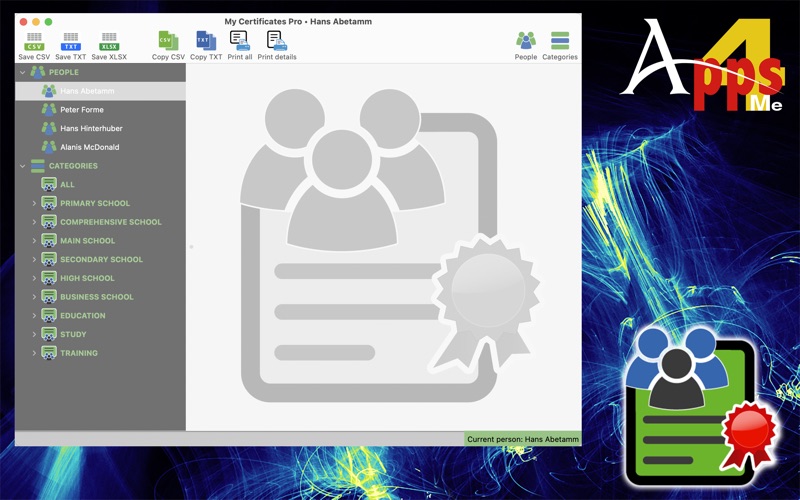Image resolution: width=800 pixels, height=500 pixels.
Task: Click the window title My Certificates Pro
Action: [298, 21]
